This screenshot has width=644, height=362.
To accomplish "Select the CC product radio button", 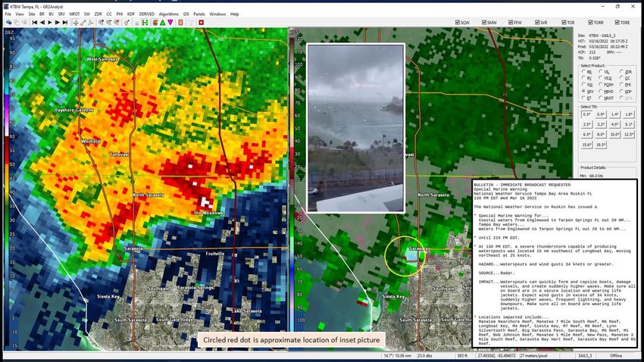I will [622, 78].
